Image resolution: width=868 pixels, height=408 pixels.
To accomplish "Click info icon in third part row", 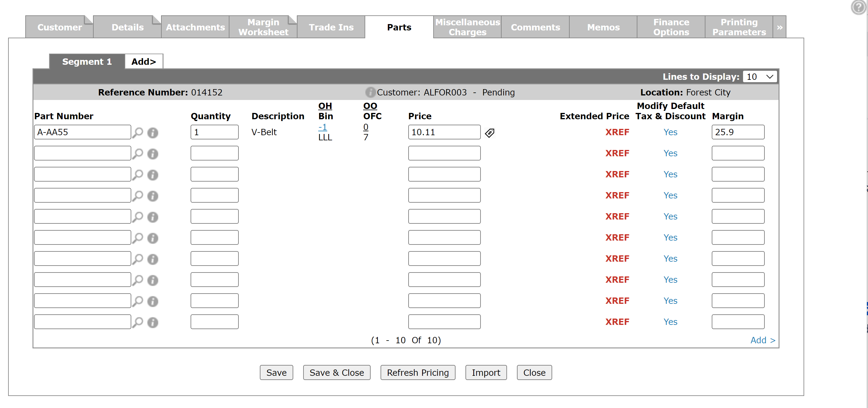I will (153, 175).
